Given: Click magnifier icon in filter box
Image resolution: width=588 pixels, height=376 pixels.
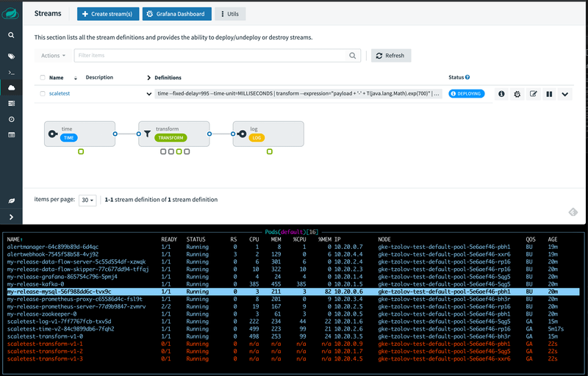Looking at the screenshot, I should [x=353, y=55].
